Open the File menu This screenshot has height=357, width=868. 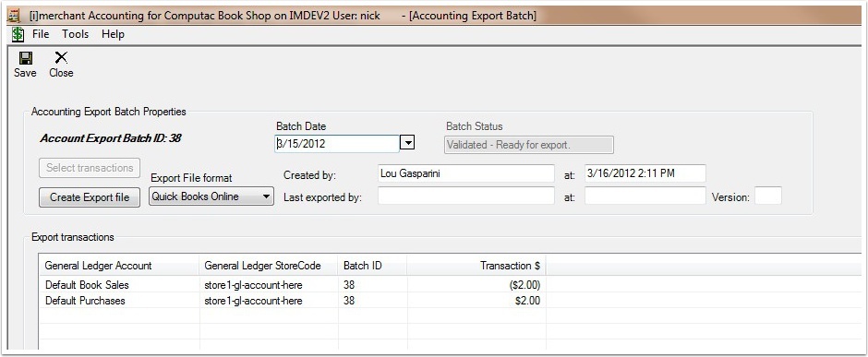pyautogui.click(x=41, y=34)
